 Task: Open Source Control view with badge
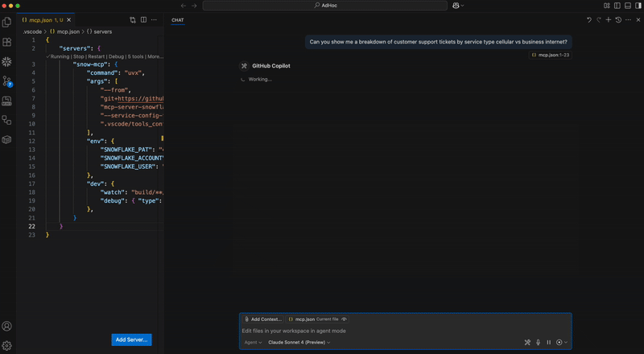pyautogui.click(x=7, y=80)
